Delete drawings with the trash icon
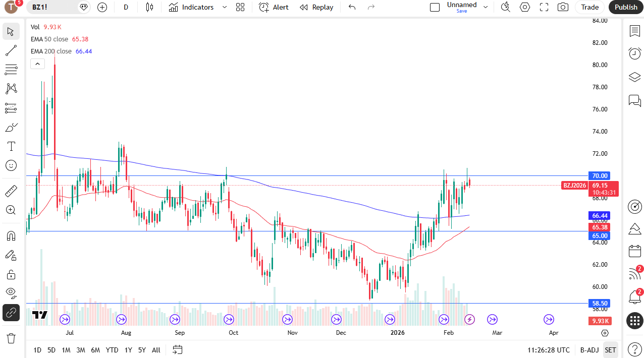 [x=11, y=338]
